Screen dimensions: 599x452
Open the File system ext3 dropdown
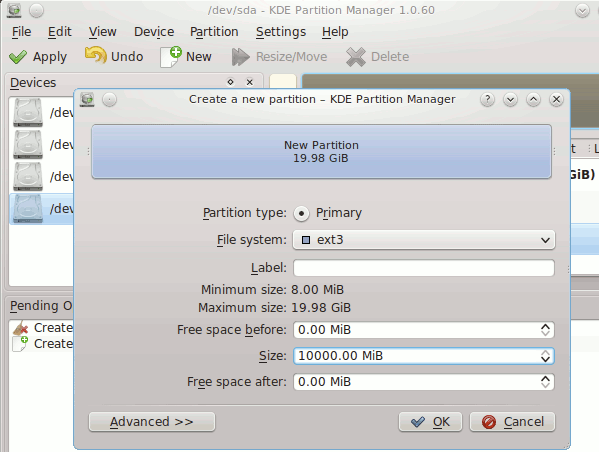click(x=424, y=240)
